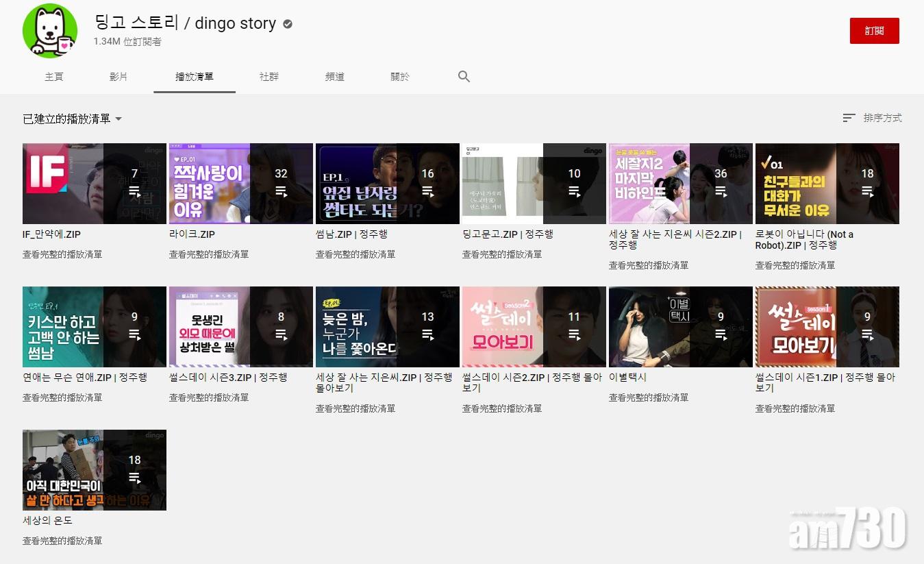The image size is (924, 564).
Task: Open the channel search magnifier icon
Action: tap(464, 77)
